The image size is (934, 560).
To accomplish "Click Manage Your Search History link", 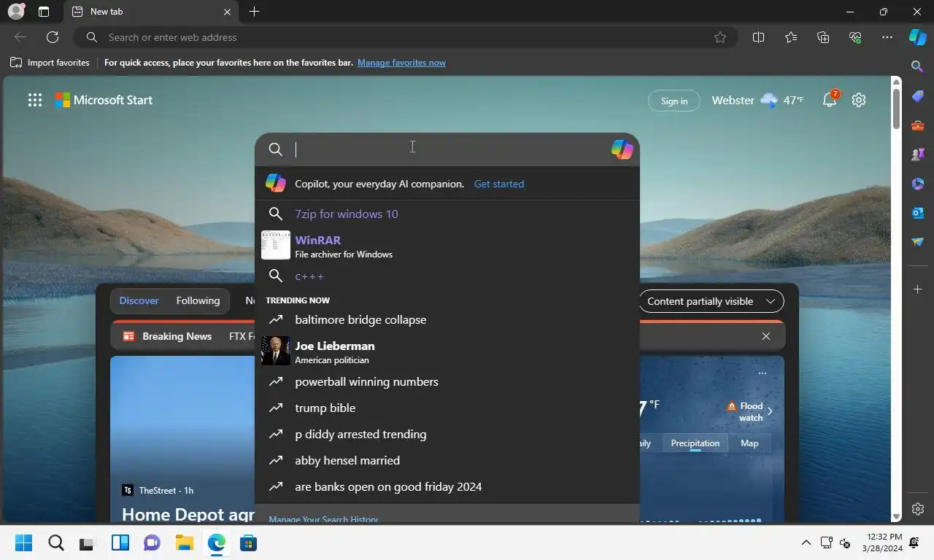I will (x=323, y=519).
